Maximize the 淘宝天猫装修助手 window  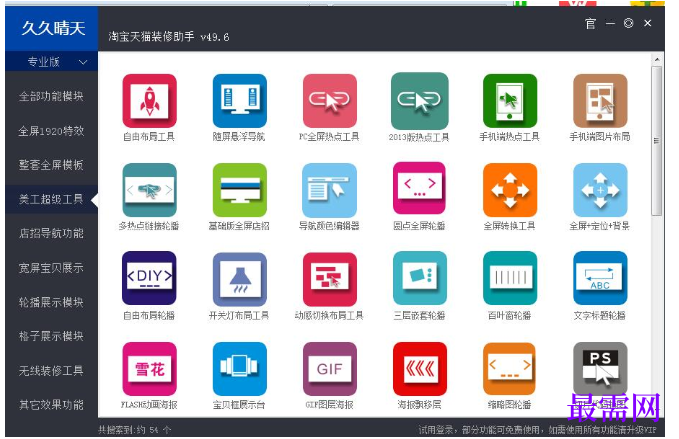point(629,23)
